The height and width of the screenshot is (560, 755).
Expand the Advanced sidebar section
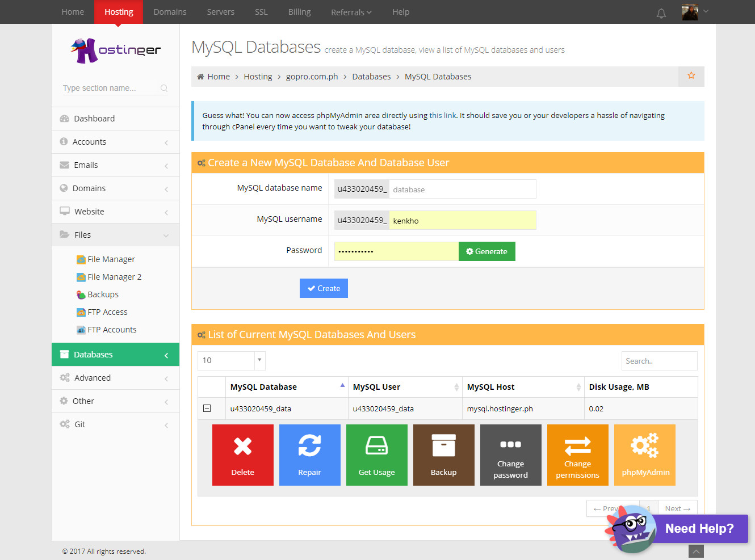pyautogui.click(x=115, y=378)
